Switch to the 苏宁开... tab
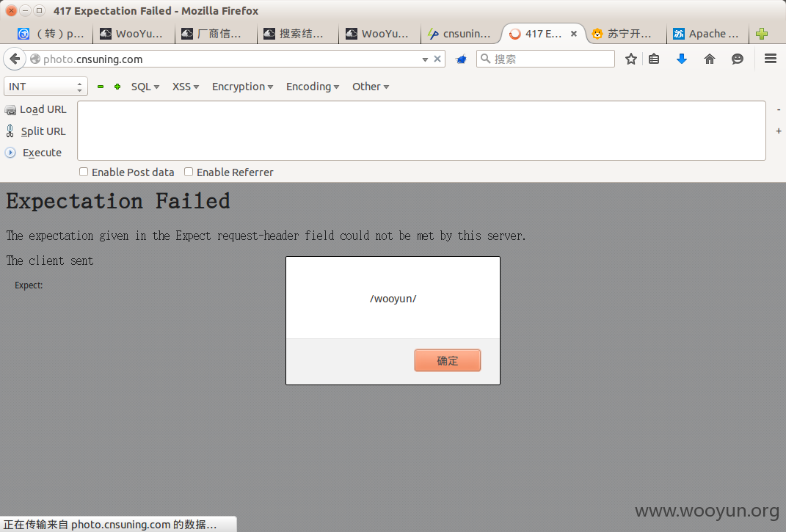The width and height of the screenshot is (786, 532). pos(625,34)
